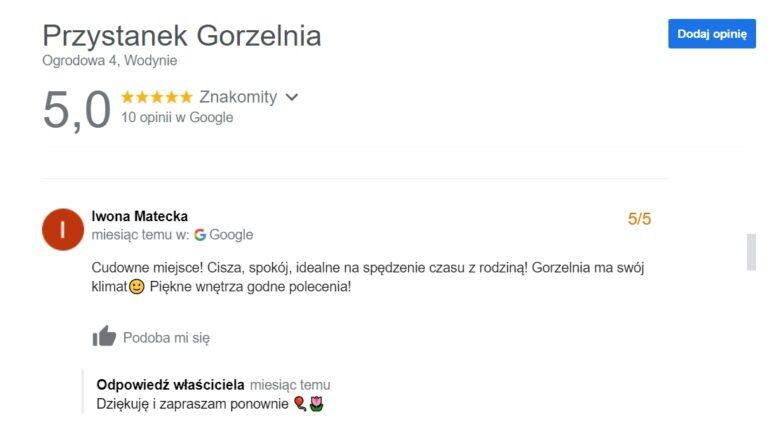Viewport: 768px width, 436px height.
Task: Click the smiley emoji in the review
Action: [137, 287]
